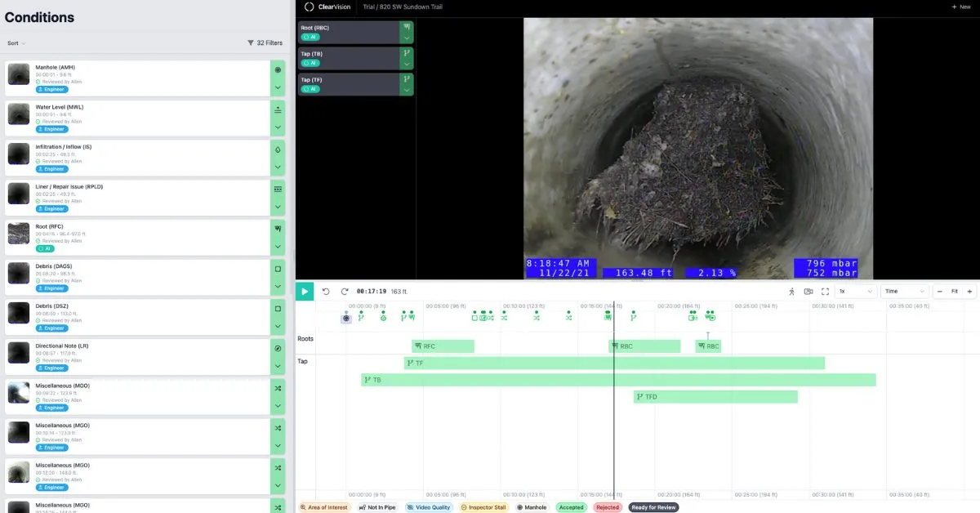The height and width of the screenshot is (513, 980).
Task: Click the Directional Note (LR) compass icon
Action: [278, 348]
